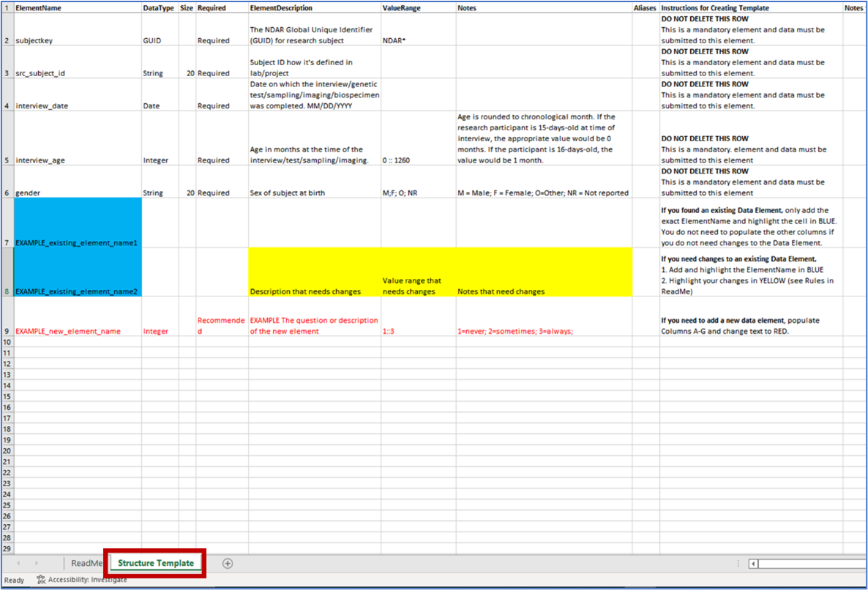This screenshot has width=868, height=590.
Task: Select the 'NDAR*' value range cell
Action: coord(418,30)
